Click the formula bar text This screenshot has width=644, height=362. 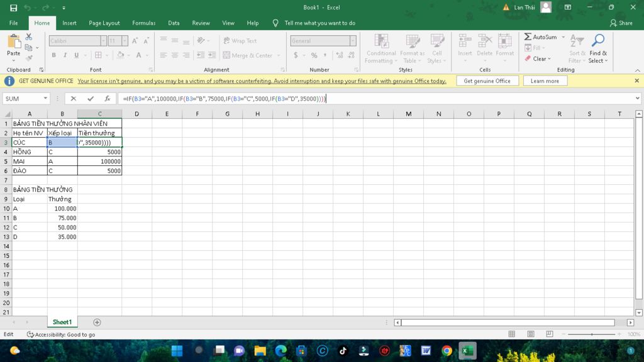(225, 99)
